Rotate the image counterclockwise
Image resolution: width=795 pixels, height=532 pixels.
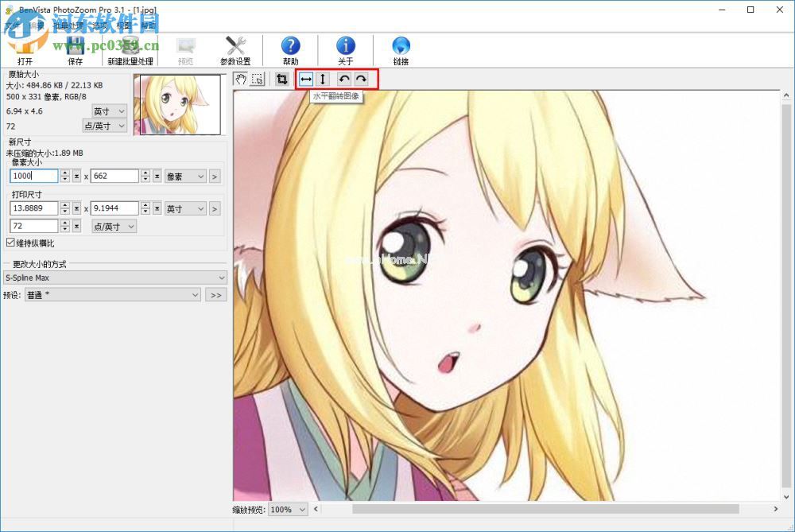(343, 79)
